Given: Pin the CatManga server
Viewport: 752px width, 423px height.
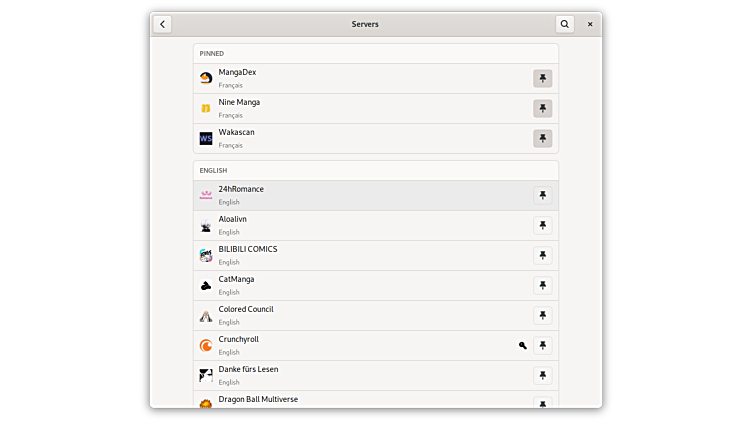Looking at the screenshot, I should [x=542, y=285].
